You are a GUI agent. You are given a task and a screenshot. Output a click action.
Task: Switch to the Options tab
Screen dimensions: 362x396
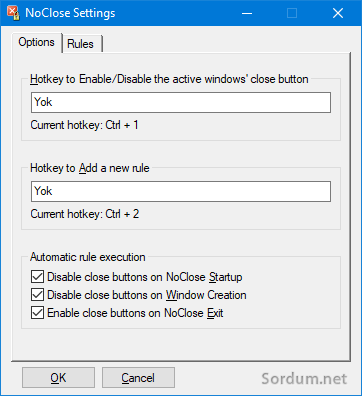(x=37, y=42)
